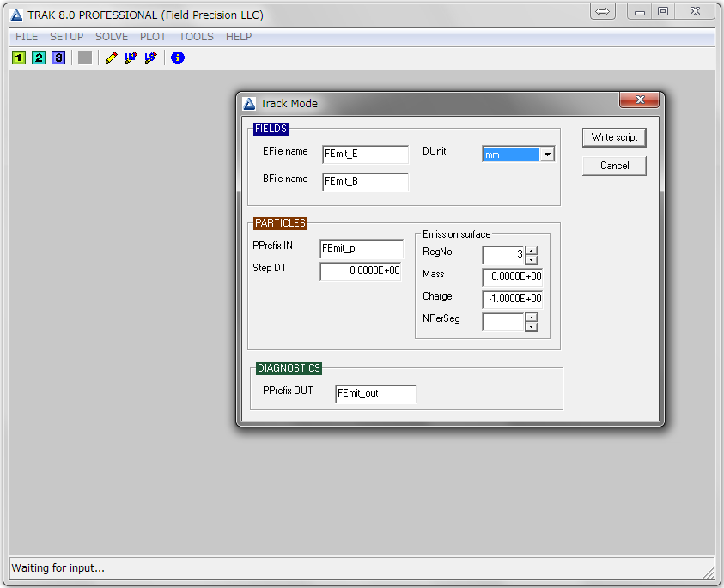
Task: Minimize the TRAK main window
Action: [x=640, y=11]
